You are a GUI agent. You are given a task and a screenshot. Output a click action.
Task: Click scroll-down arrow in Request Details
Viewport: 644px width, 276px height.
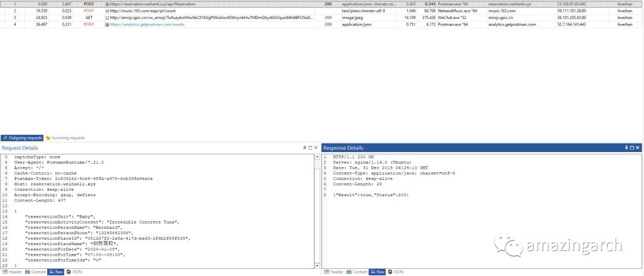tap(317, 266)
